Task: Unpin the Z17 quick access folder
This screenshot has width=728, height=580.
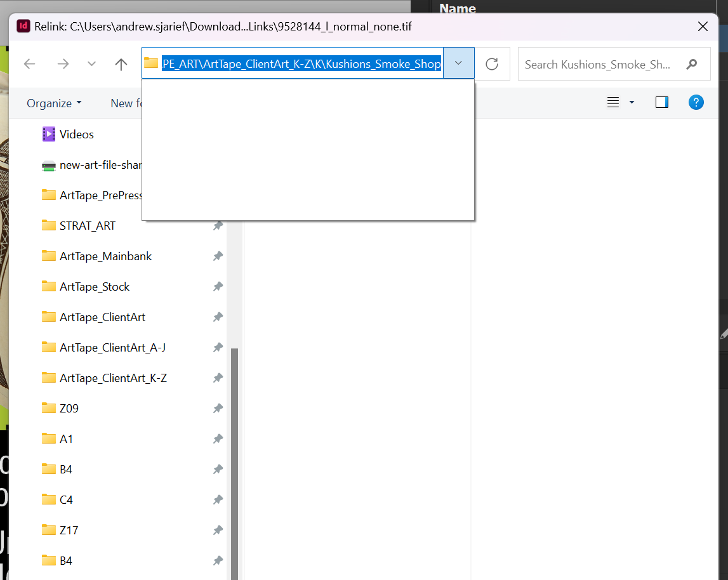Action: point(218,530)
